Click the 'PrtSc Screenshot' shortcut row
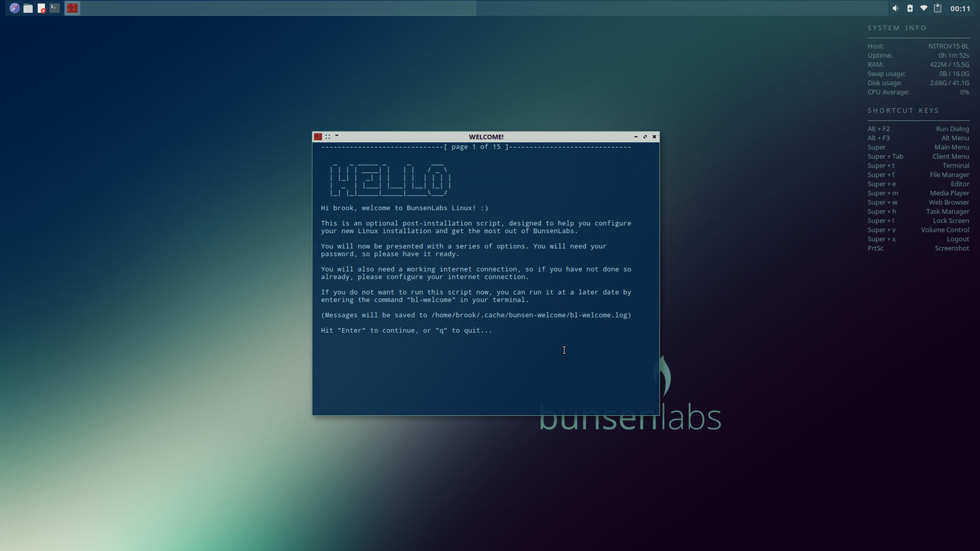 pyautogui.click(x=918, y=248)
